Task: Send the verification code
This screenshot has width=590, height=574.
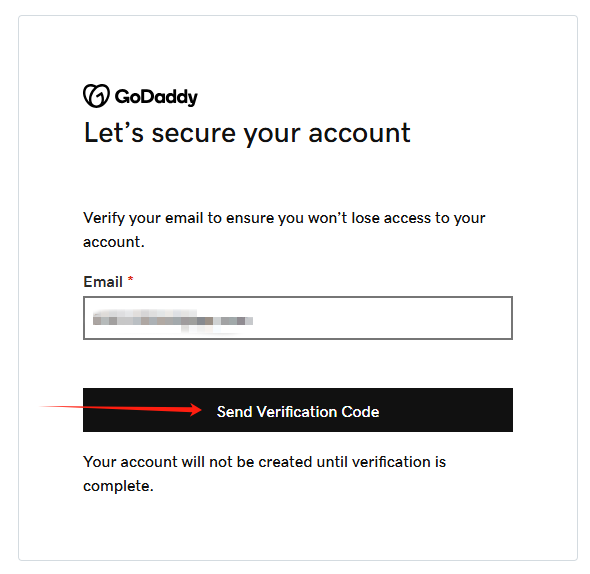Action: [x=298, y=410]
